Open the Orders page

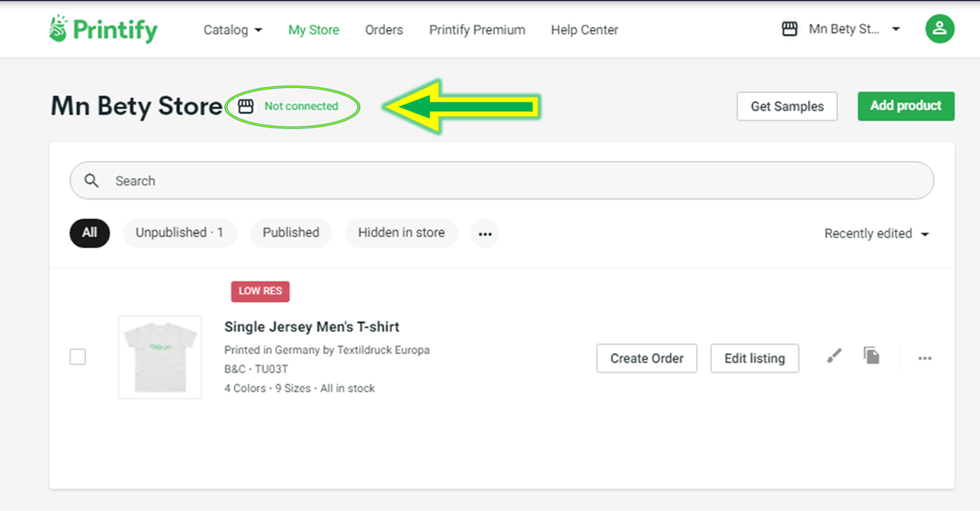coord(384,30)
